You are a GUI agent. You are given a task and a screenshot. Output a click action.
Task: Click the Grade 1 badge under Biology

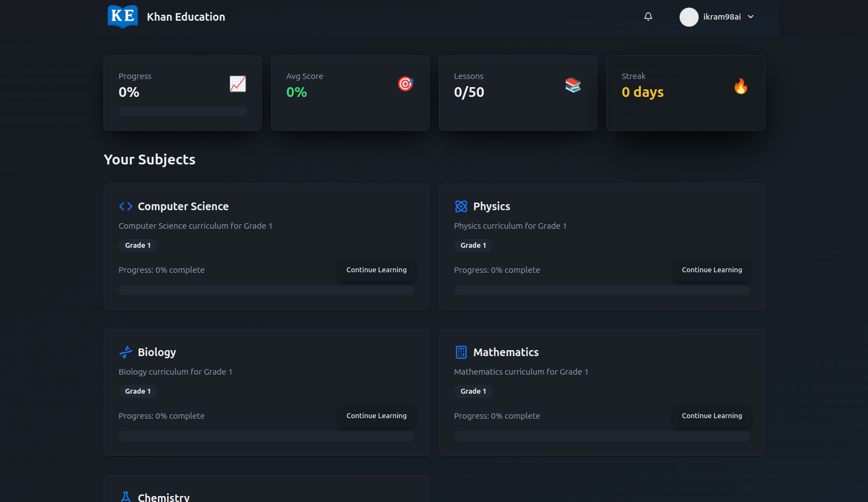tap(138, 391)
